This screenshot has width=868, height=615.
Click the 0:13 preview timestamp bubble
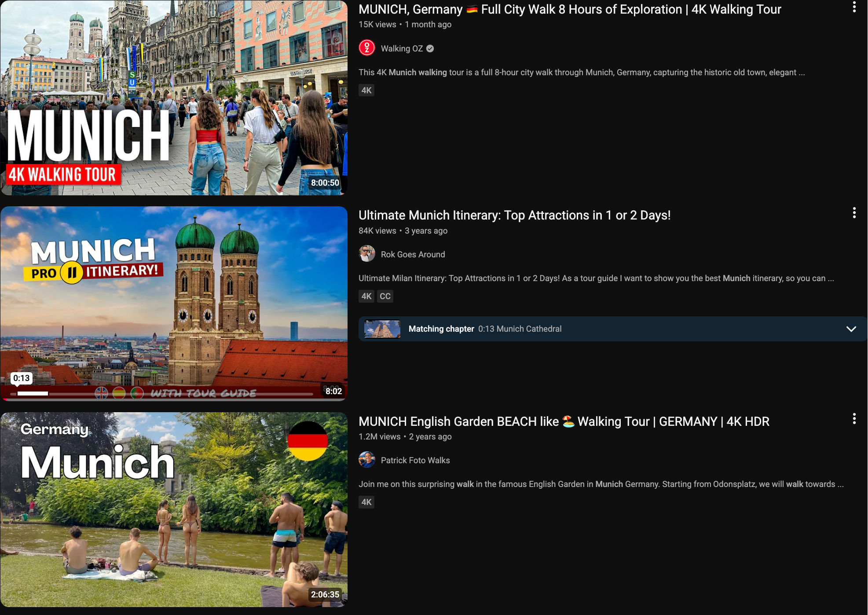click(21, 378)
